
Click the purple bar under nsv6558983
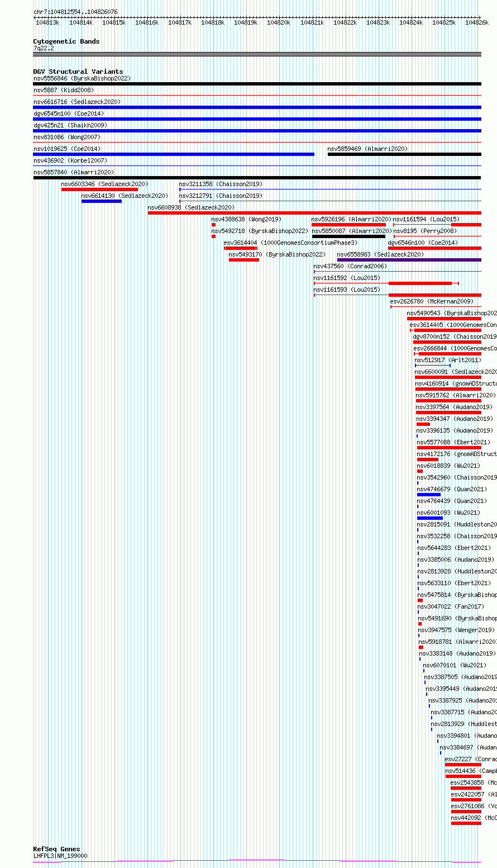409,260
